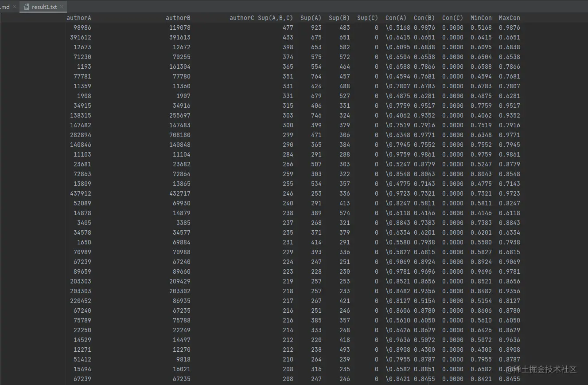Click authorA value 12271
This screenshot has height=385, width=588.
[x=82, y=350]
